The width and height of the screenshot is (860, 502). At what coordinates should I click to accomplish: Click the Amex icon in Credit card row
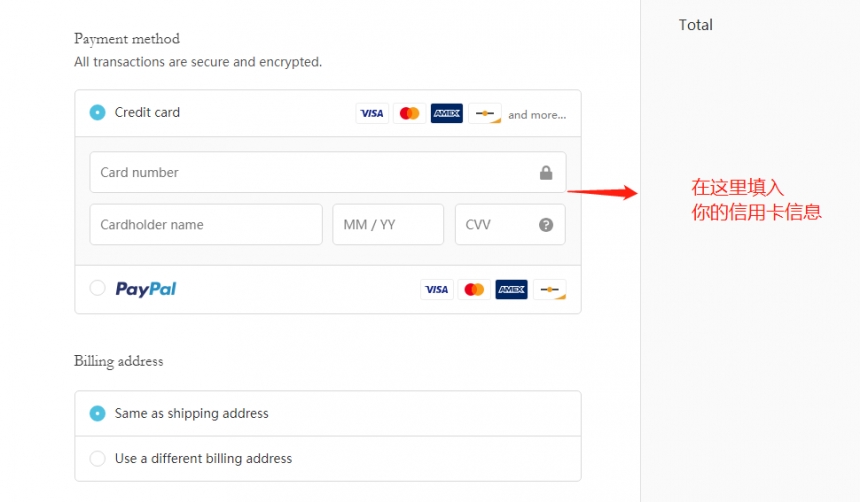[x=447, y=114]
